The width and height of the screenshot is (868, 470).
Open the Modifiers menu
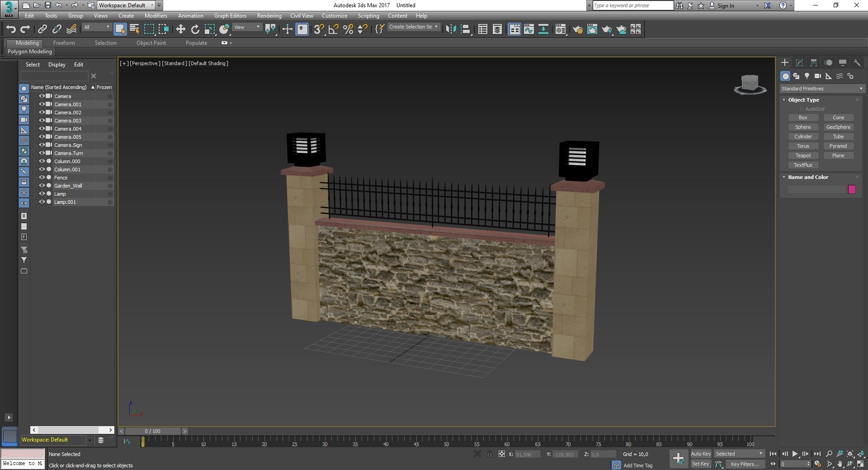coord(156,16)
